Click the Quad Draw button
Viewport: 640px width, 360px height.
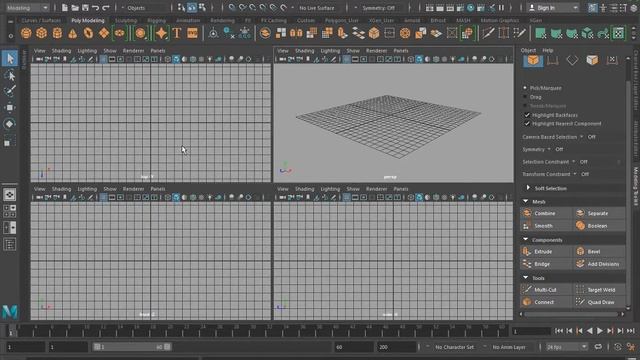pos(600,302)
